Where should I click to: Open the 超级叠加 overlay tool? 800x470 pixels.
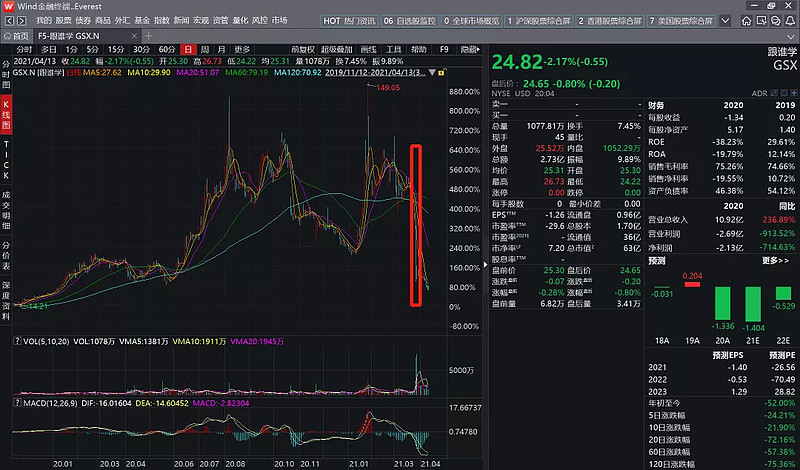coord(337,50)
